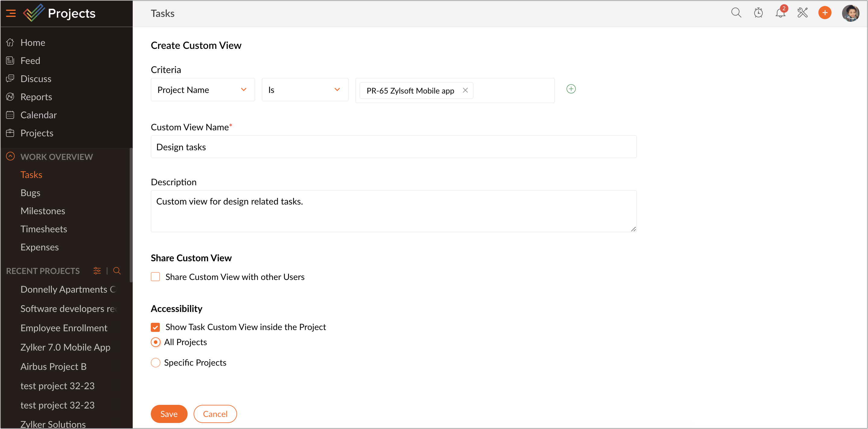This screenshot has height=429, width=868.
Task: Click the criteria value field
Action: click(455, 90)
